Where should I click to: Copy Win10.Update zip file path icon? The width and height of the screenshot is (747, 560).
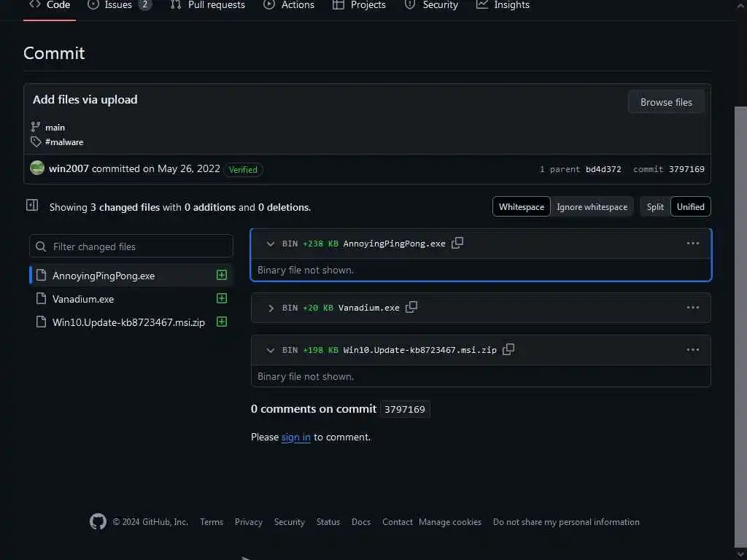[508, 349]
